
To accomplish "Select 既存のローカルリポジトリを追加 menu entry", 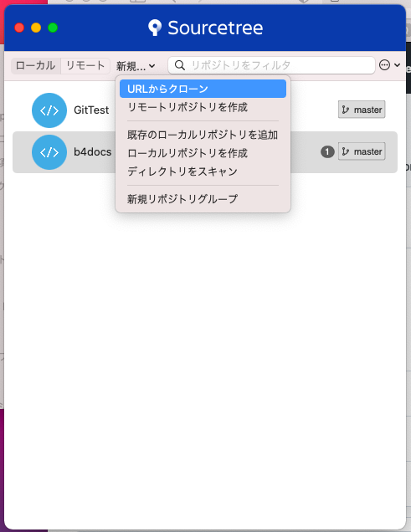I will (x=203, y=135).
